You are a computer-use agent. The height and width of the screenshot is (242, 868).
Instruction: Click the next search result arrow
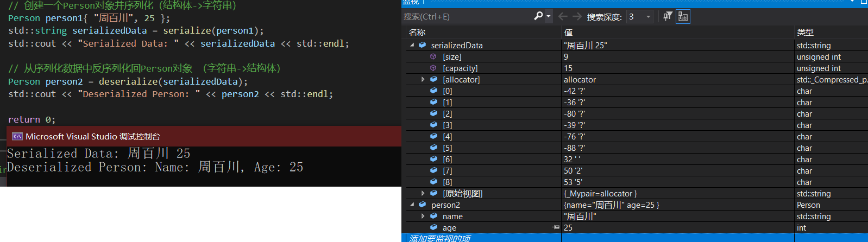(x=577, y=17)
